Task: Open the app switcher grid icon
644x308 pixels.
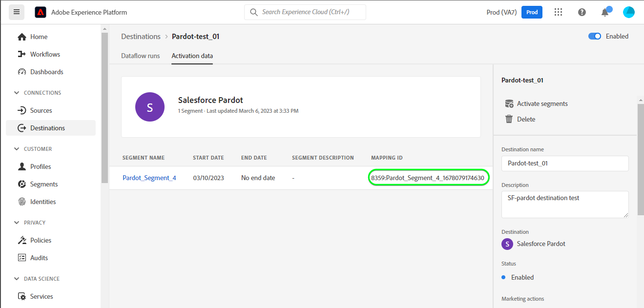Action: (559, 12)
